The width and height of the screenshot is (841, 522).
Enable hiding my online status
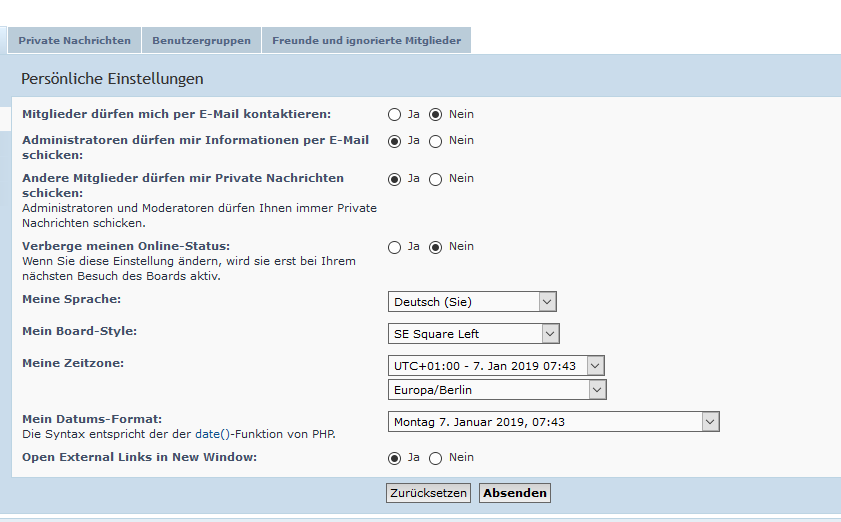[x=395, y=247]
